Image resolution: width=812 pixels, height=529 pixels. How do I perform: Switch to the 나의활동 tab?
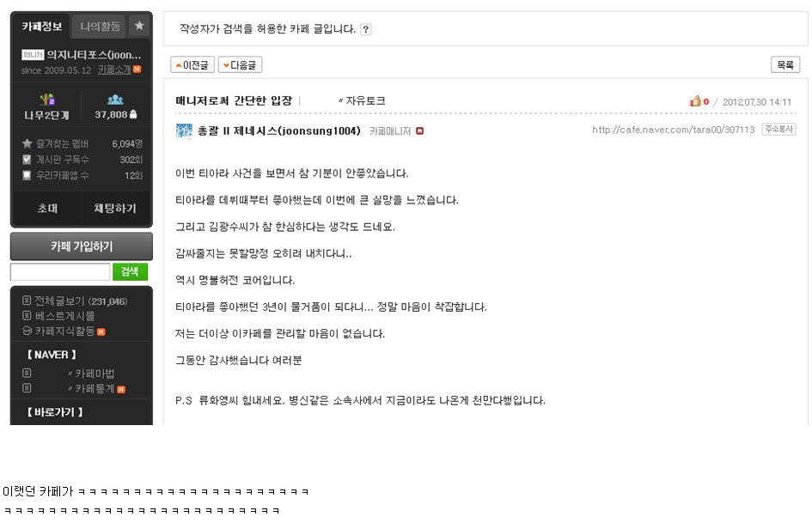100,26
